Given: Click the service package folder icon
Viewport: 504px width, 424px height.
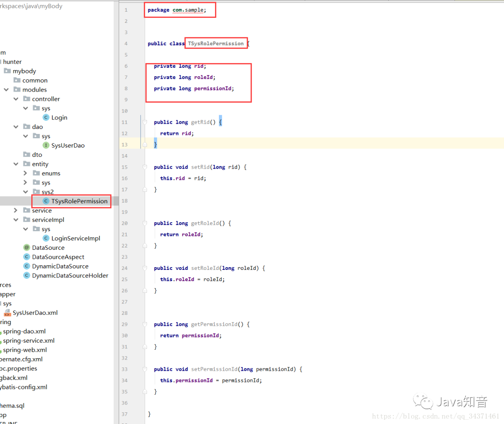Looking at the screenshot, I should [x=27, y=211].
